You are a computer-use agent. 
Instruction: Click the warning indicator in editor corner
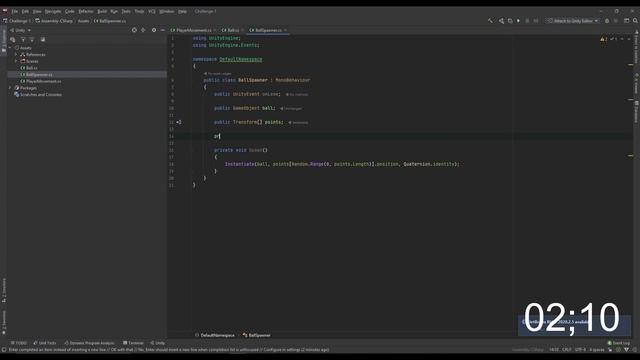point(604,39)
